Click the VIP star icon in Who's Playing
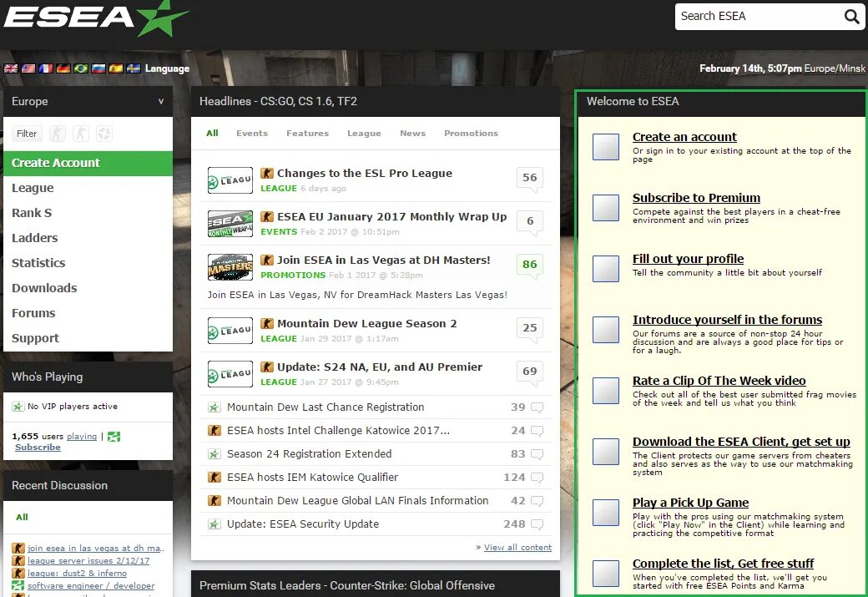 (18, 407)
